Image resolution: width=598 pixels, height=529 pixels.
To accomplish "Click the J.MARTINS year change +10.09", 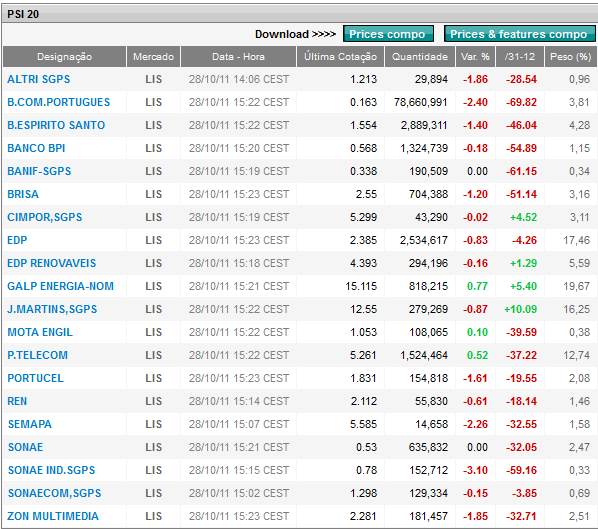I will [521, 309].
